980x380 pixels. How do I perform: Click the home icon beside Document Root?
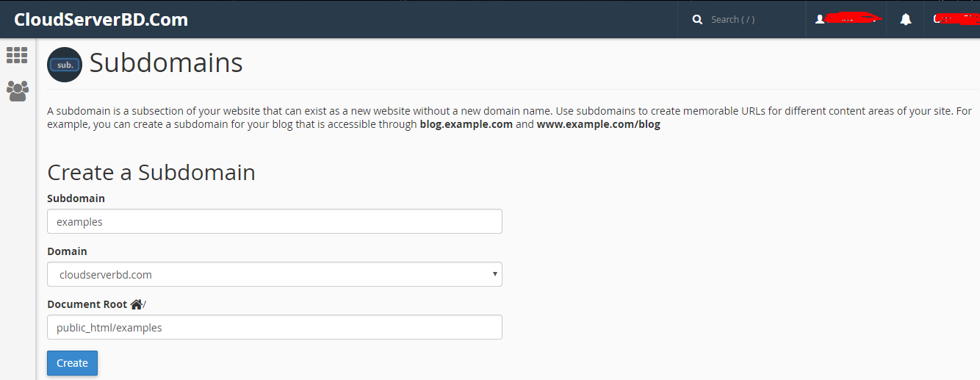coord(136,304)
